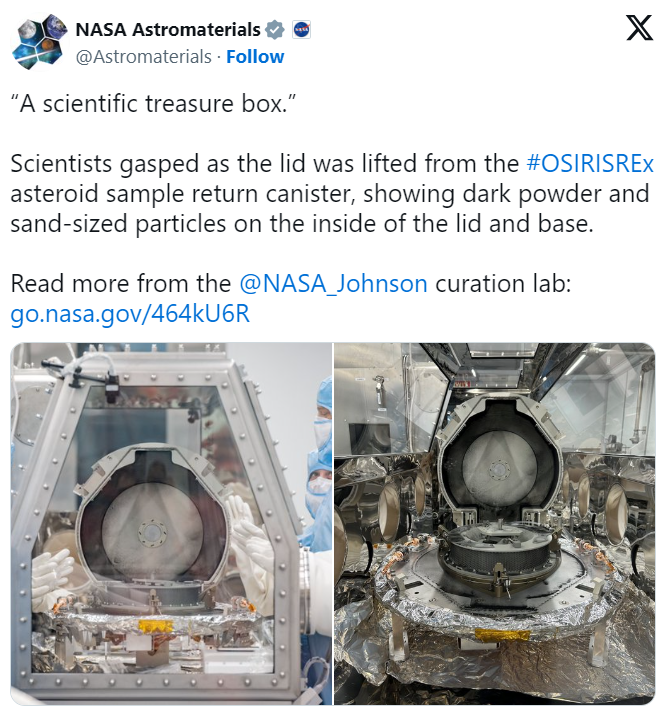
Task: Click the "A scientific treasure box." quote text
Action: 153,104
